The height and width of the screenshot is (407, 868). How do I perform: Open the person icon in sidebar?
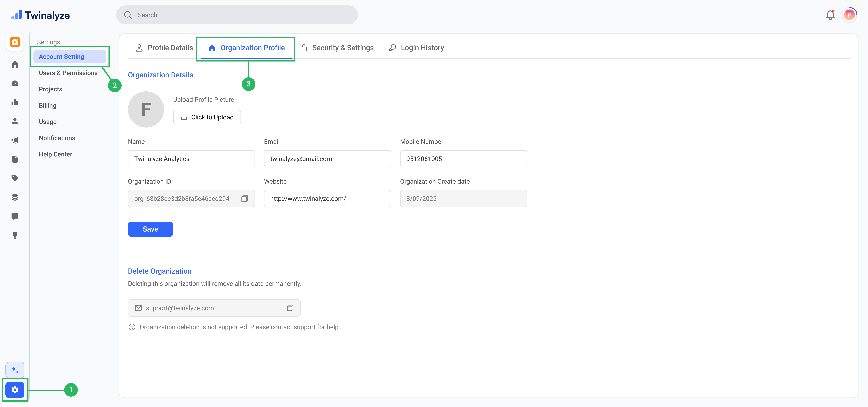point(15,121)
